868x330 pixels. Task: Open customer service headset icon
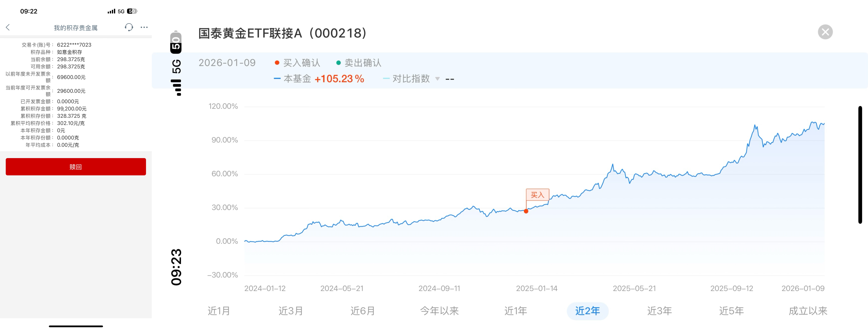coord(129,27)
